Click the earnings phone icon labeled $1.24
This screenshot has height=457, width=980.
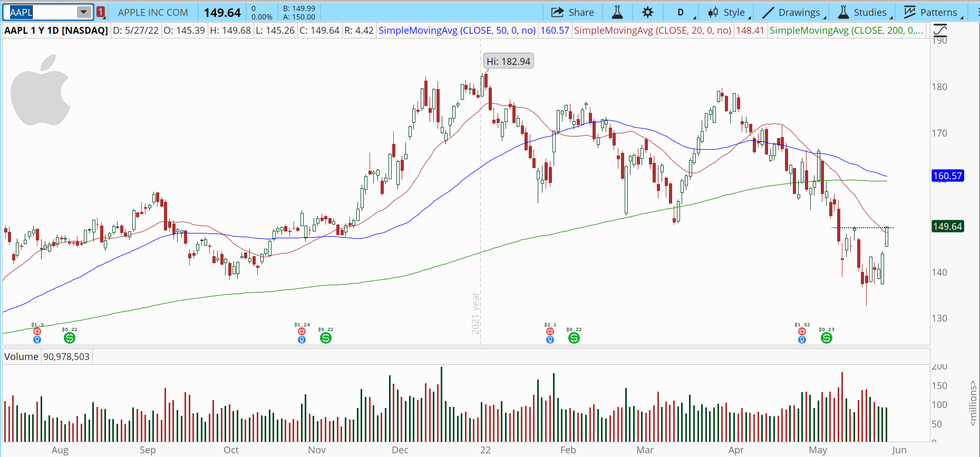302,332
